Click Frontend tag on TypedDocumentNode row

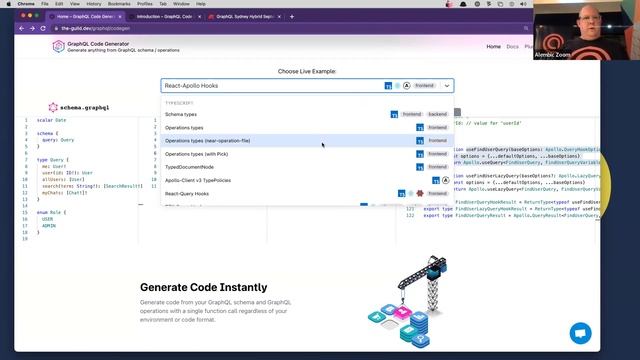tap(438, 167)
